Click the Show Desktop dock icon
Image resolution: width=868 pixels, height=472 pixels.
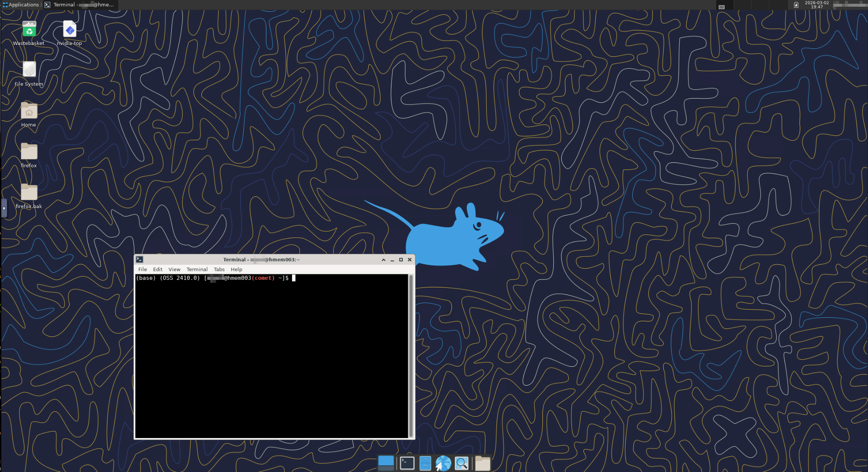pyautogui.click(x=386, y=463)
